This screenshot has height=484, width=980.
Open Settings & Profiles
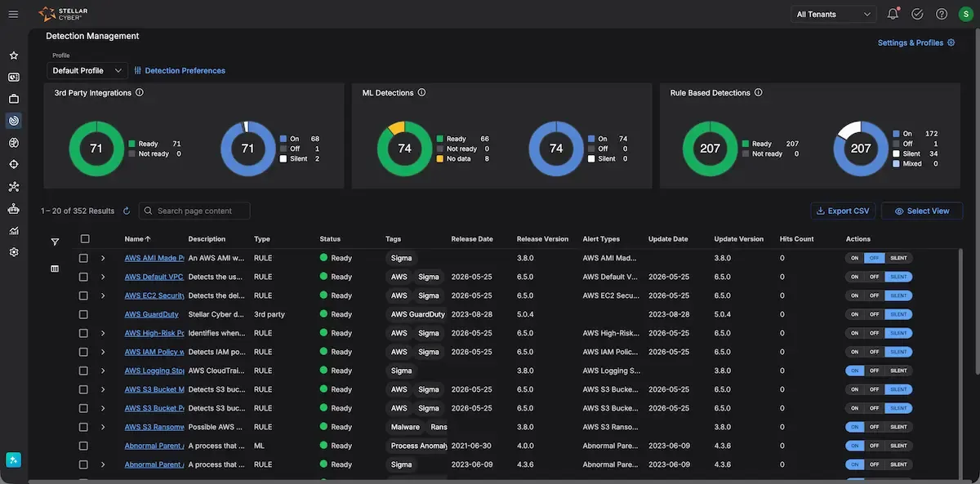[x=916, y=42]
